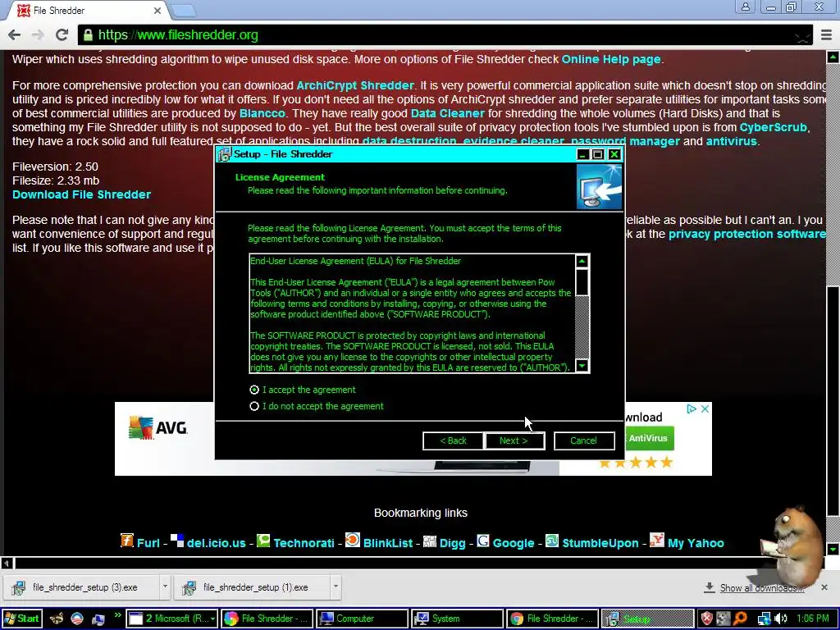Expand file_shredder_setup (1).exe download options arrow
The width and height of the screenshot is (840, 630).
point(336,587)
